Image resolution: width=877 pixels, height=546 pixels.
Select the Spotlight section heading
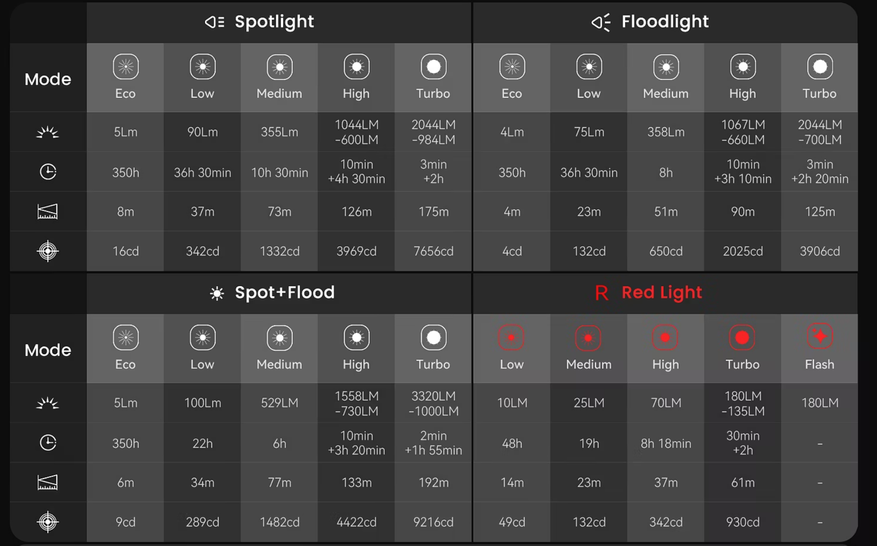coord(274,22)
